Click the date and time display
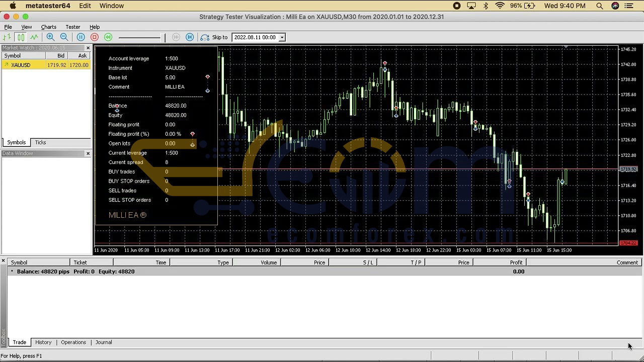 tap(565, 6)
